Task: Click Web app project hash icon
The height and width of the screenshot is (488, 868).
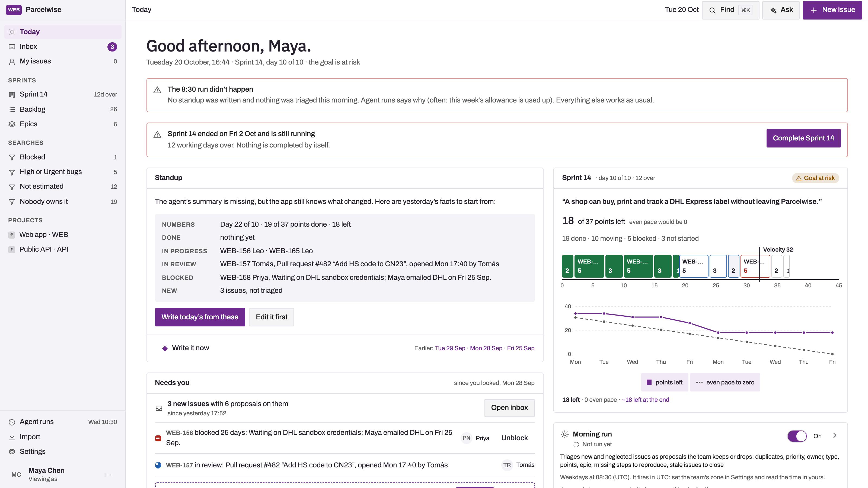Action: (x=11, y=235)
